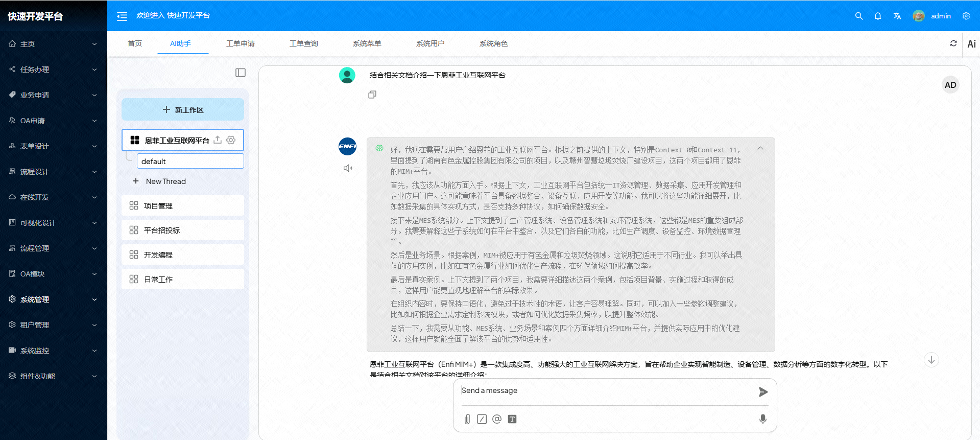The height and width of the screenshot is (440, 980).
Task: Toggle the chat sidebar panel
Action: coord(241,73)
